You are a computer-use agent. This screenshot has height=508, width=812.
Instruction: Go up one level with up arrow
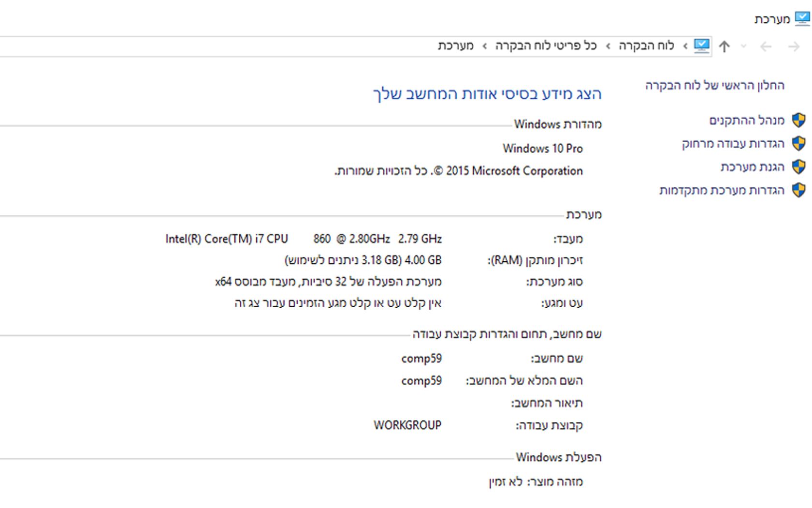724,46
